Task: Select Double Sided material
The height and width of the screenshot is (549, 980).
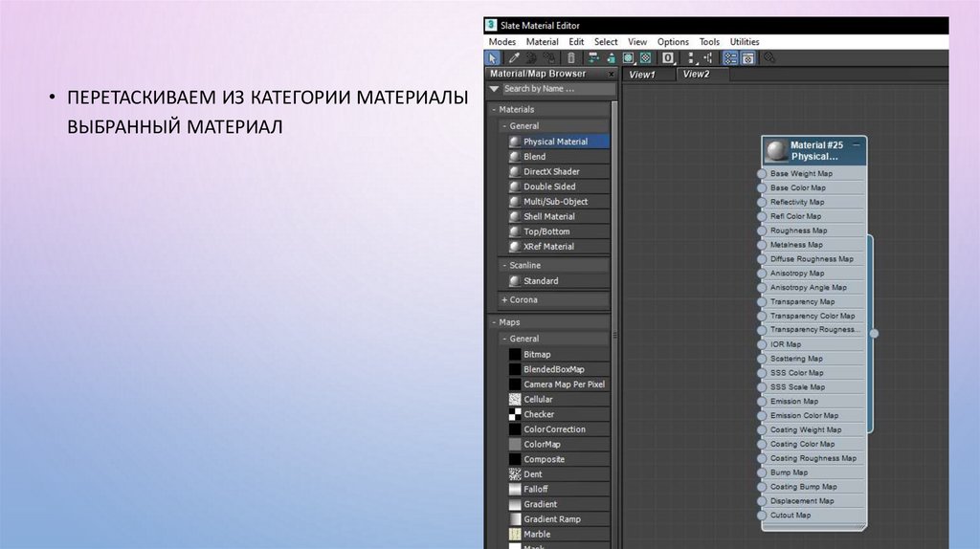Action: pos(558,187)
